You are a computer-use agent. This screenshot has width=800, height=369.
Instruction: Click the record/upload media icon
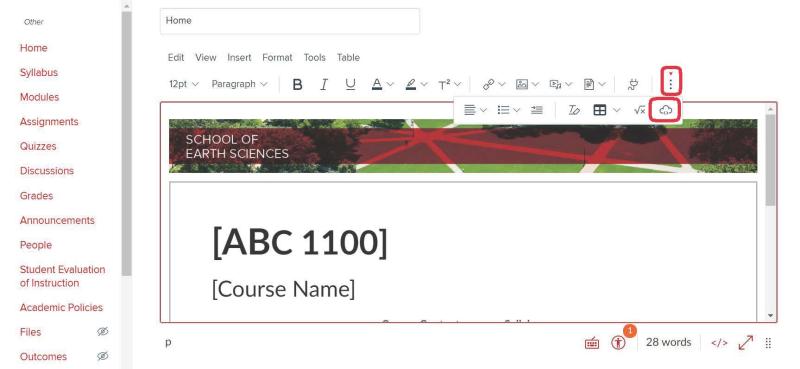[x=555, y=84]
